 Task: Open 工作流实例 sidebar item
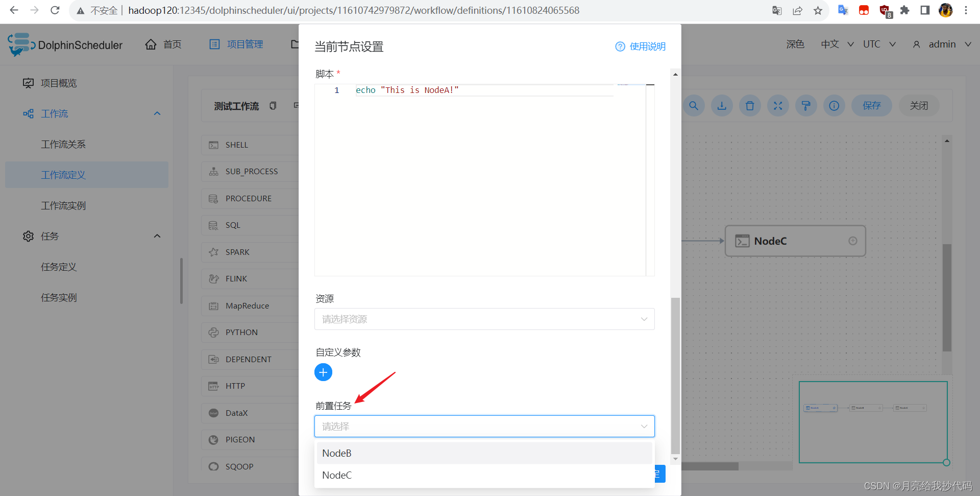coord(63,205)
